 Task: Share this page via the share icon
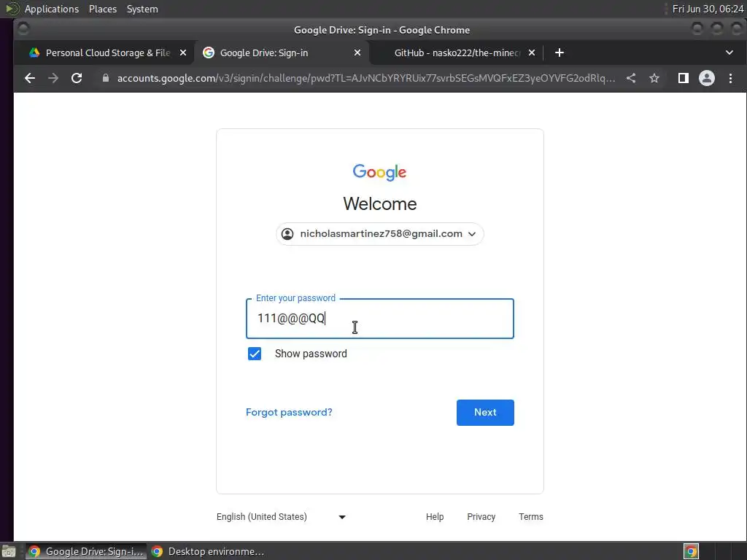(631, 78)
